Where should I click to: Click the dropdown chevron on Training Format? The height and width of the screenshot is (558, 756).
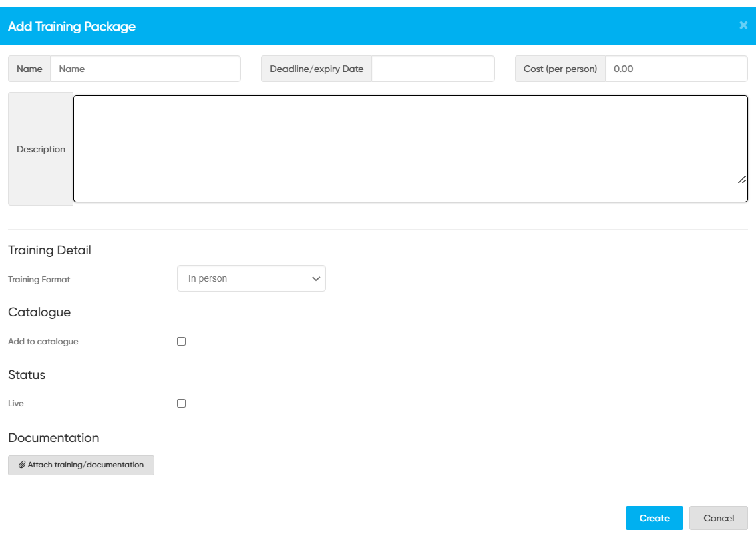pyautogui.click(x=315, y=278)
